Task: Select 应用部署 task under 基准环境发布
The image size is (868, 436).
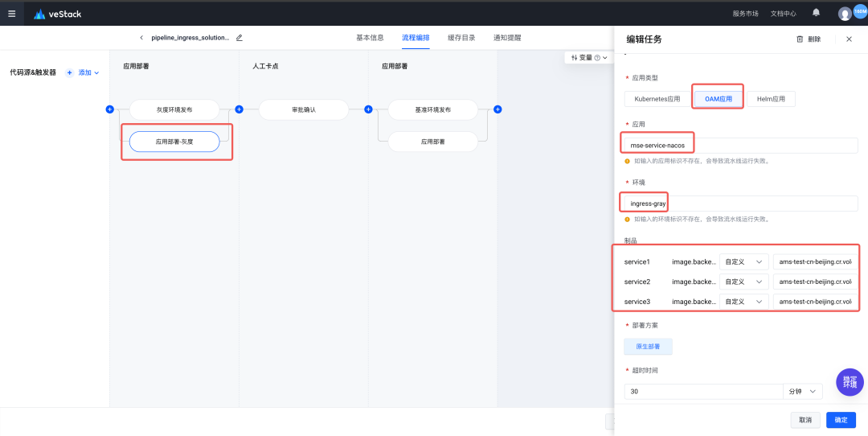Action: click(433, 142)
